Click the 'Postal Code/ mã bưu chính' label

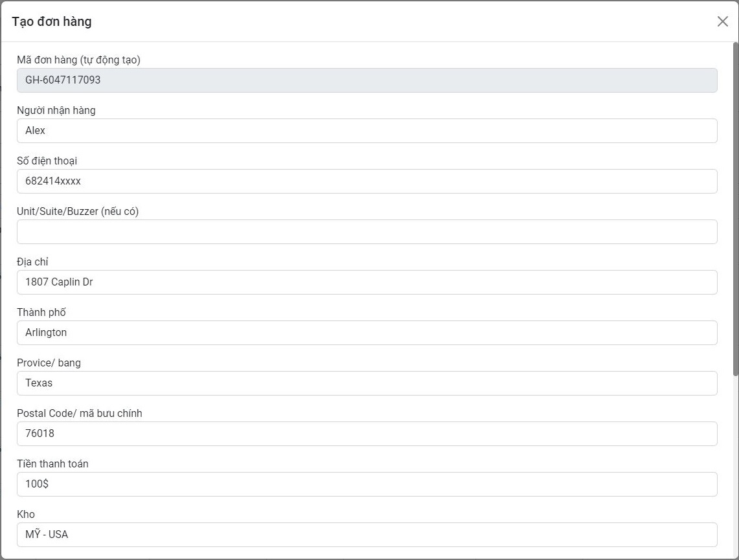(80, 414)
